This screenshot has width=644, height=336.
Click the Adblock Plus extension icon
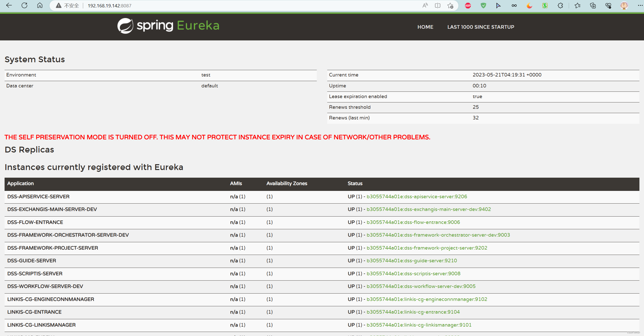pos(468,6)
